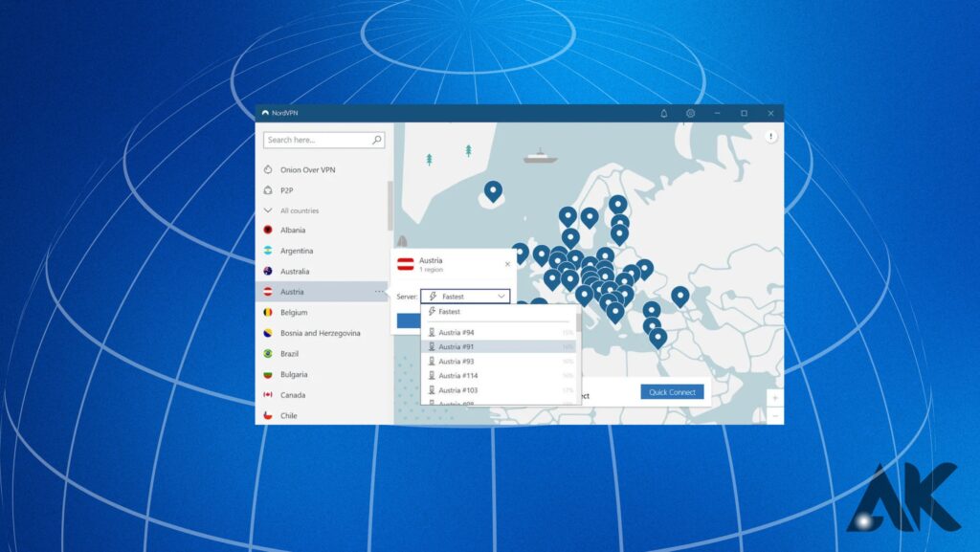Pick the Bulgaria flag icon
Viewport: 980px width, 552px height.
[x=268, y=375]
